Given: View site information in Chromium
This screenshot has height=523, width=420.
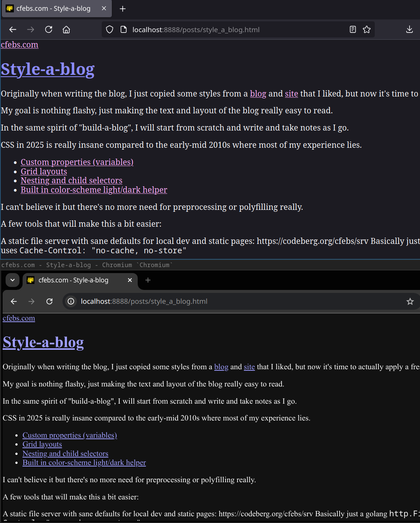Looking at the screenshot, I should point(71,302).
